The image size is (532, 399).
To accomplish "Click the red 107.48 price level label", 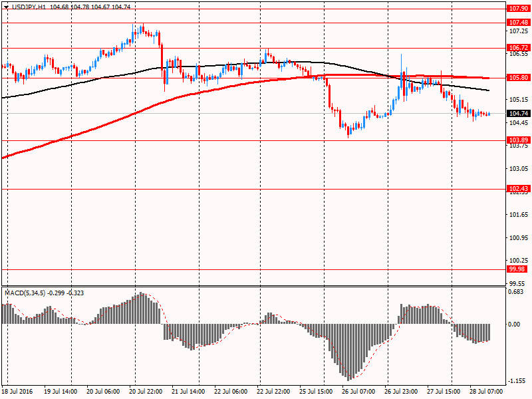I will pos(518,23).
